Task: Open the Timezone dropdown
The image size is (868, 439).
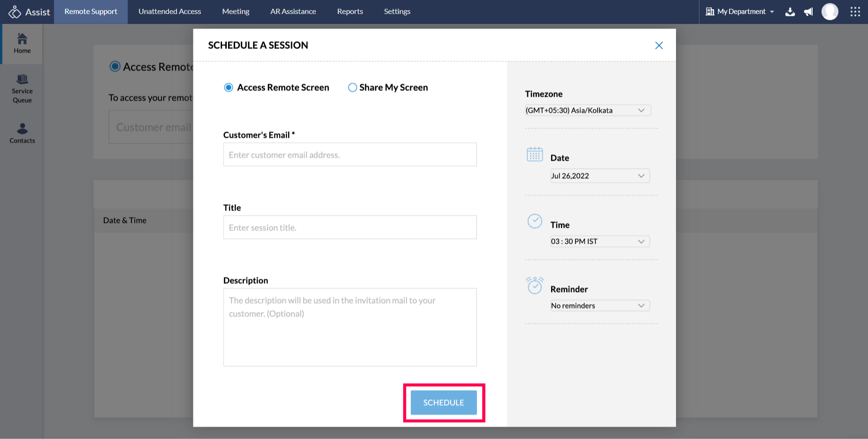Action: 588,110
